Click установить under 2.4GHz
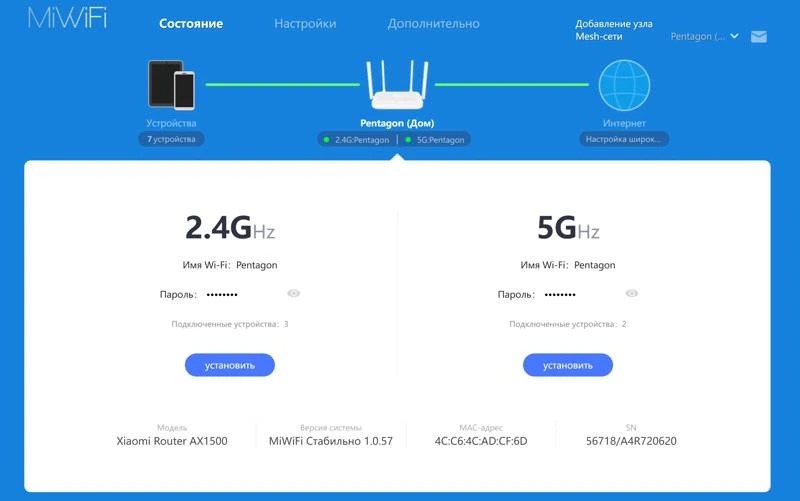Image resolution: width=800 pixels, height=501 pixels. (x=230, y=365)
